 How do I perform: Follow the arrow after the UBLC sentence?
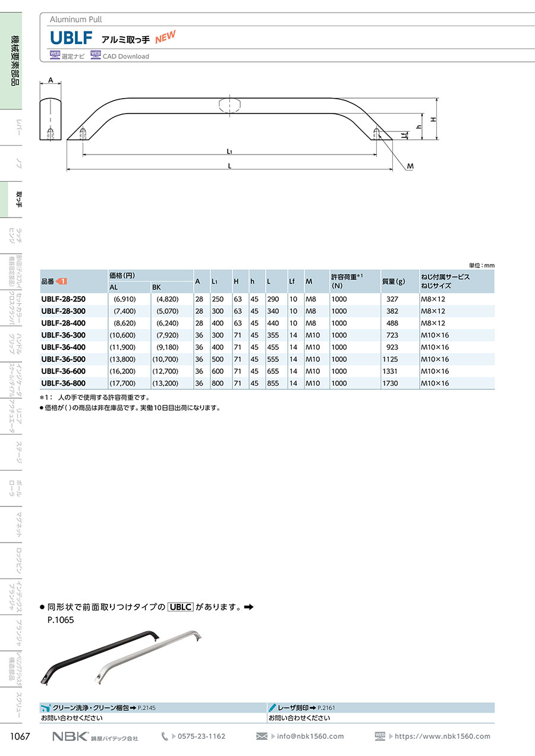(x=249, y=607)
